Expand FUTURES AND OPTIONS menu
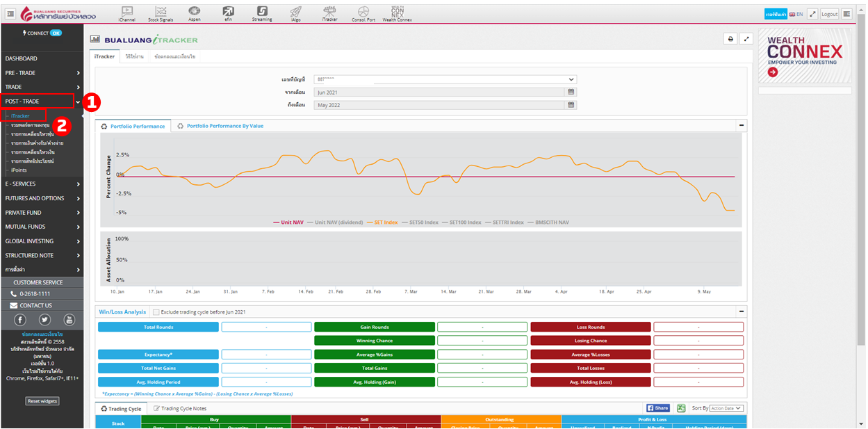This screenshot has height=429, width=868. coord(42,198)
